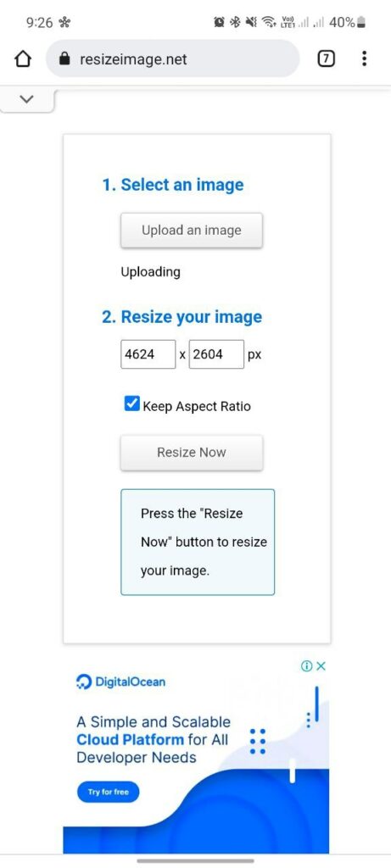Click the Resize Now button
The image size is (391, 868).
pyautogui.click(x=191, y=453)
